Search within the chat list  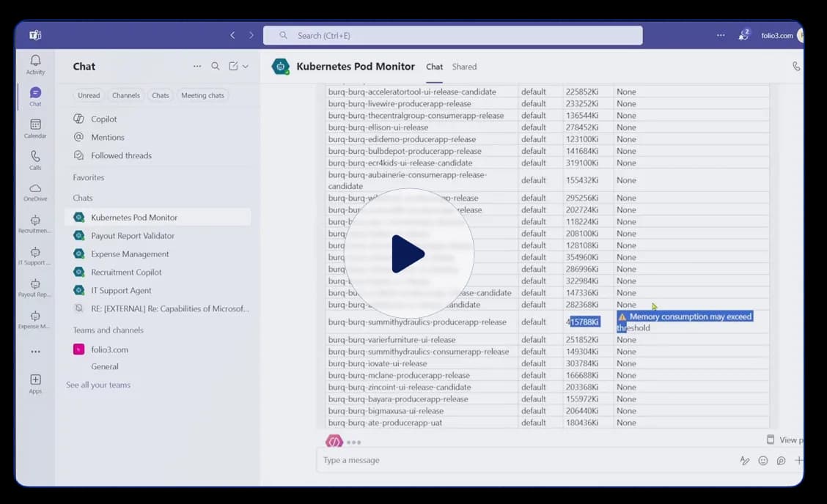point(216,67)
